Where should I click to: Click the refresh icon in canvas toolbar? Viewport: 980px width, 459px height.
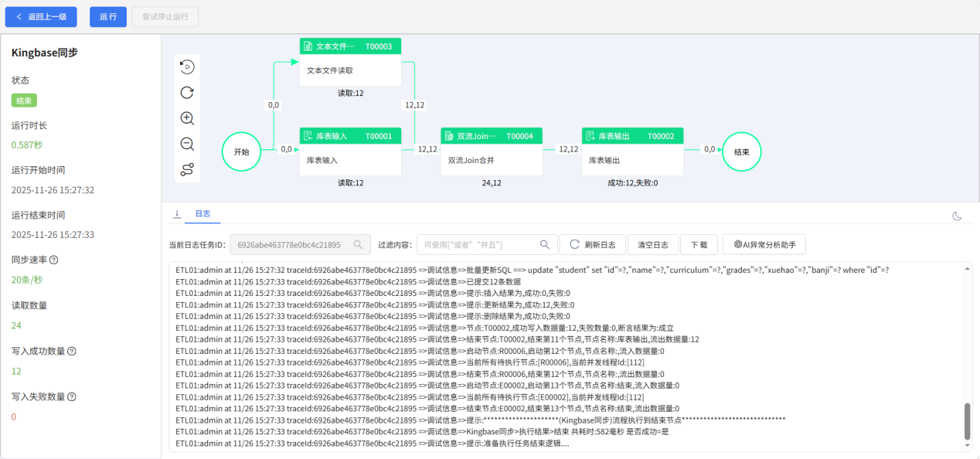(186, 93)
